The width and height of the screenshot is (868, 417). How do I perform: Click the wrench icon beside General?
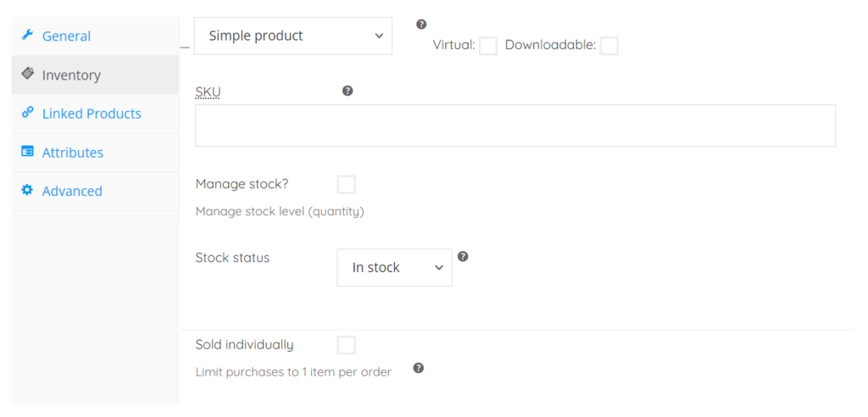tap(27, 36)
